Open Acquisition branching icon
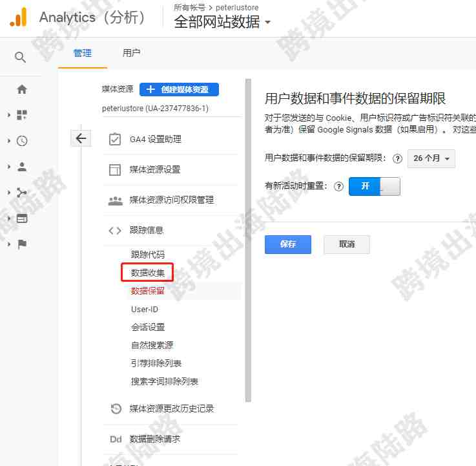The height and width of the screenshot is (466, 476). [x=22, y=193]
